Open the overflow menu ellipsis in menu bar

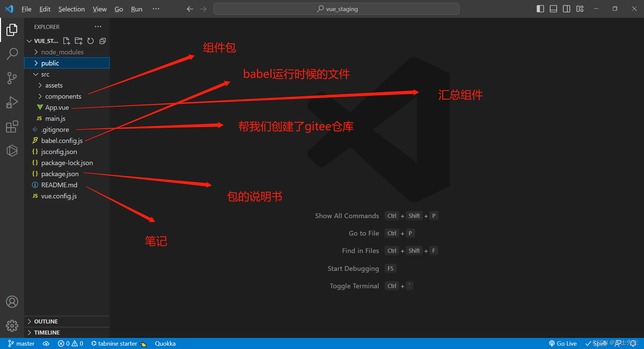[156, 9]
